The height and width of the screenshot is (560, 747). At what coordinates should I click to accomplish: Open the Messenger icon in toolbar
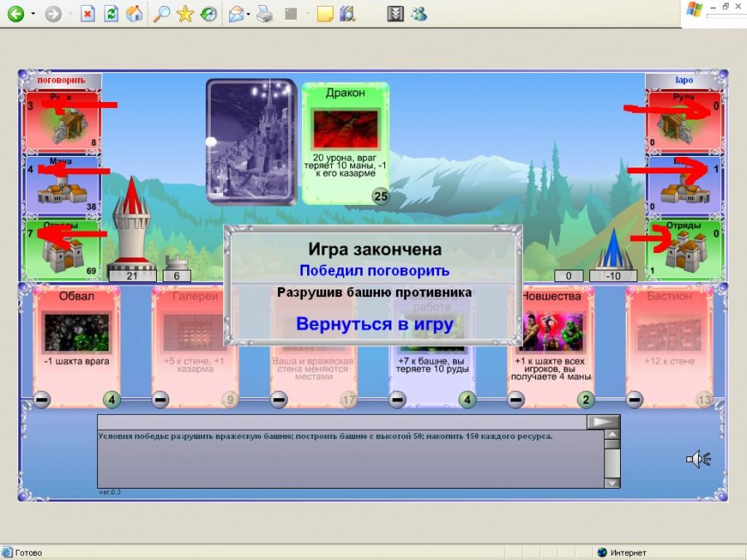[x=419, y=13]
